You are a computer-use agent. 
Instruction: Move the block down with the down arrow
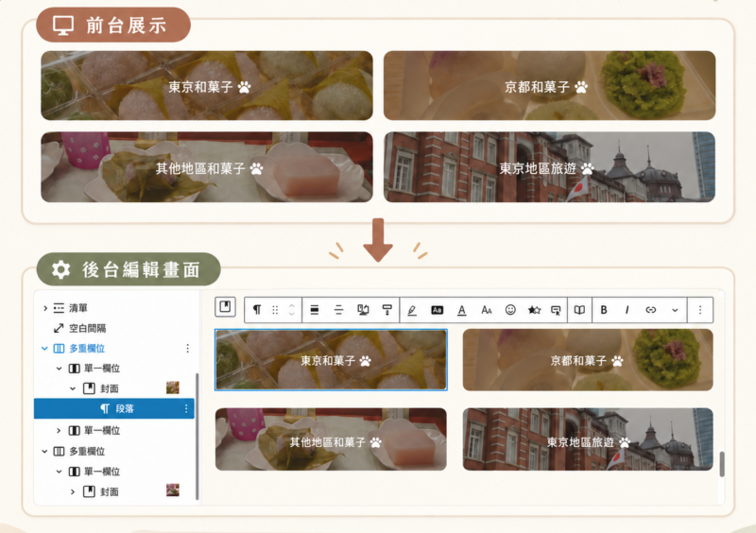tap(291, 314)
